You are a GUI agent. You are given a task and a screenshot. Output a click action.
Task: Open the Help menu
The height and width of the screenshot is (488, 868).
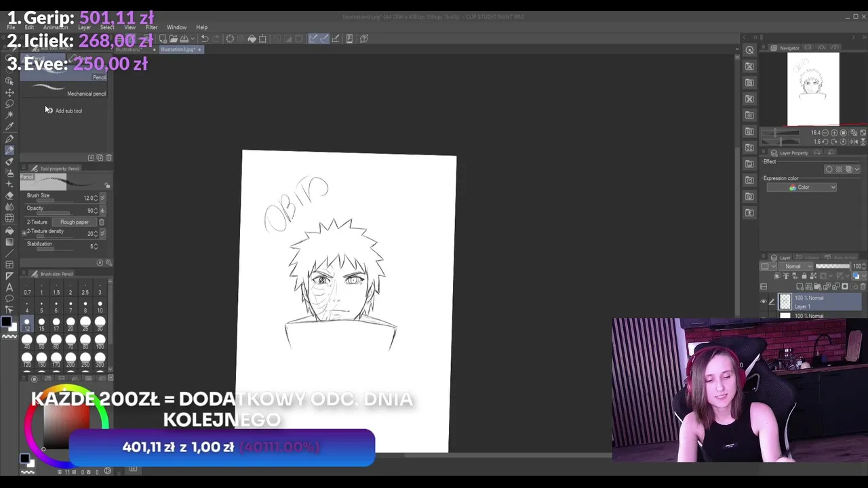(201, 28)
